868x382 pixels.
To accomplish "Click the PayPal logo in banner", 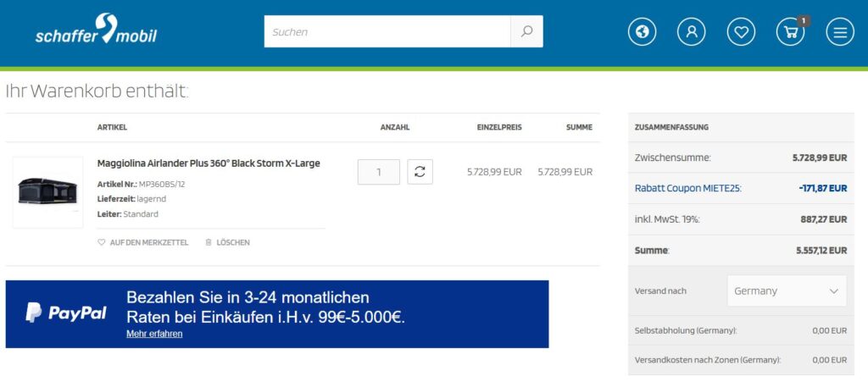I will point(66,313).
